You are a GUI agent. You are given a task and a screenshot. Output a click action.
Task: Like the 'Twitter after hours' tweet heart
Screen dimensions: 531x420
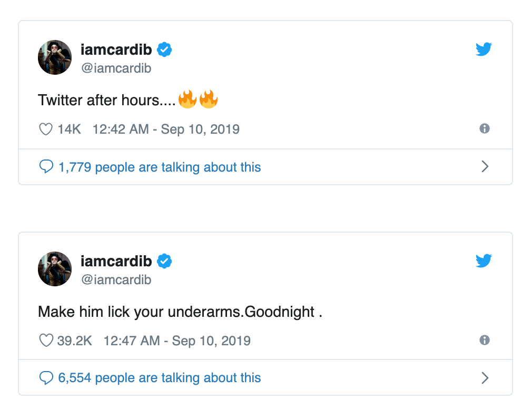(46, 129)
